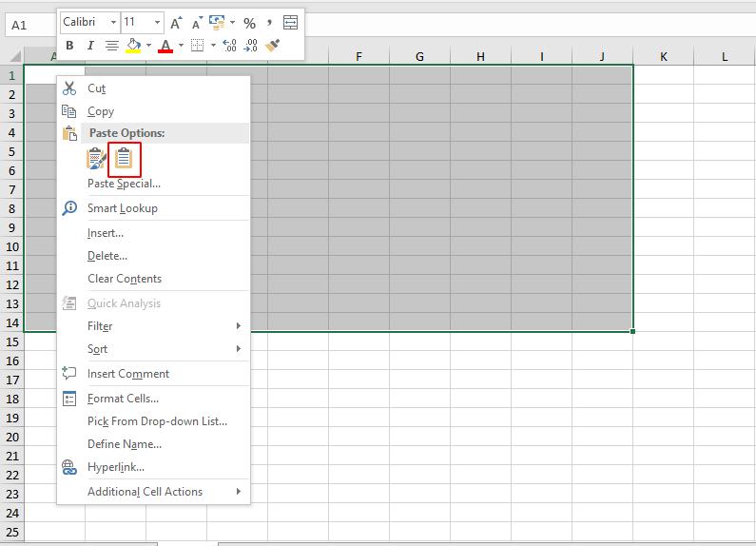Image resolution: width=756 pixels, height=546 pixels.
Task: Click the red font color swatch
Action: pos(165,46)
